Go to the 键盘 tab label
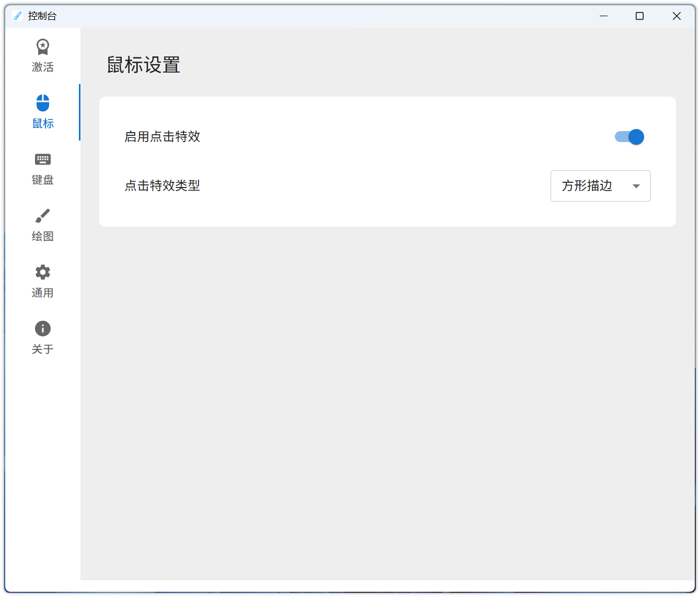 tap(42, 180)
